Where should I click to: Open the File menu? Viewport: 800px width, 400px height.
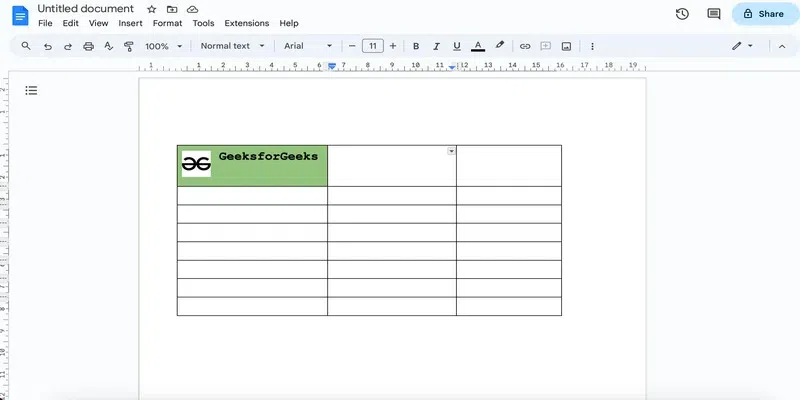(x=45, y=23)
